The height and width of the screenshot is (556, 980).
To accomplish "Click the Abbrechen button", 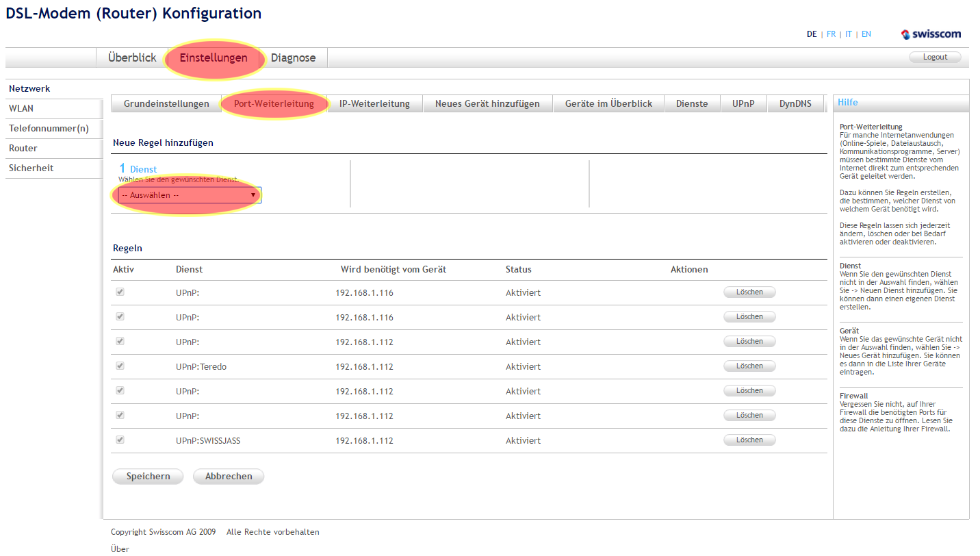I will pyautogui.click(x=229, y=477).
